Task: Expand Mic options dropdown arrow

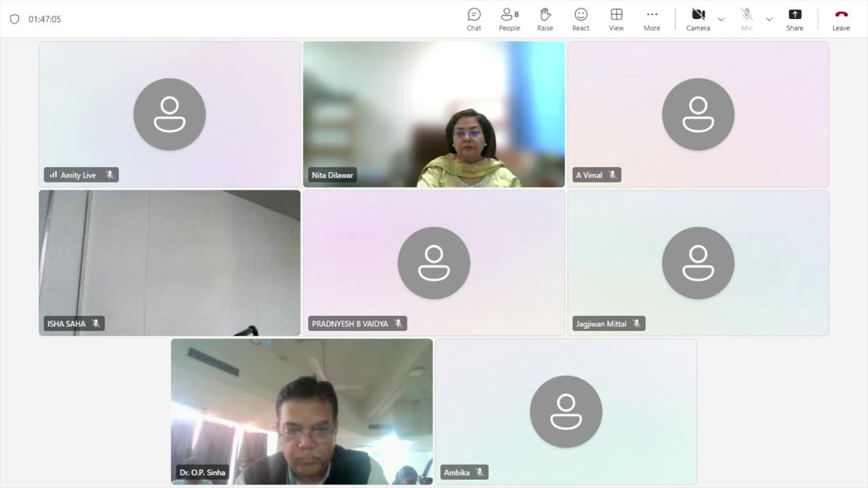Action: [x=769, y=19]
